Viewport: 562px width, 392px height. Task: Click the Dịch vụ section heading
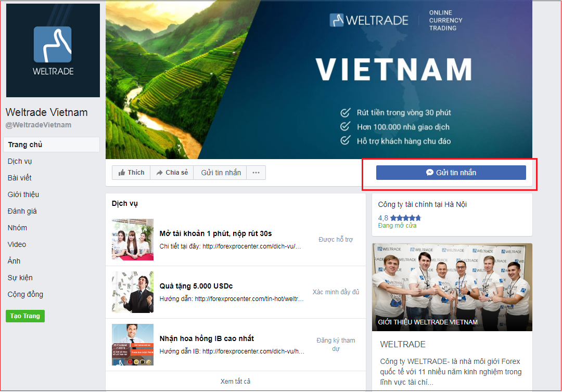[125, 203]
